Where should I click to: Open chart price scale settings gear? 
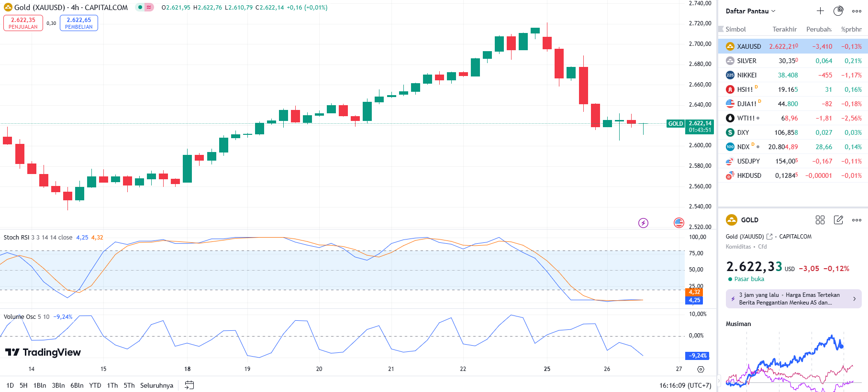[701, 369]
